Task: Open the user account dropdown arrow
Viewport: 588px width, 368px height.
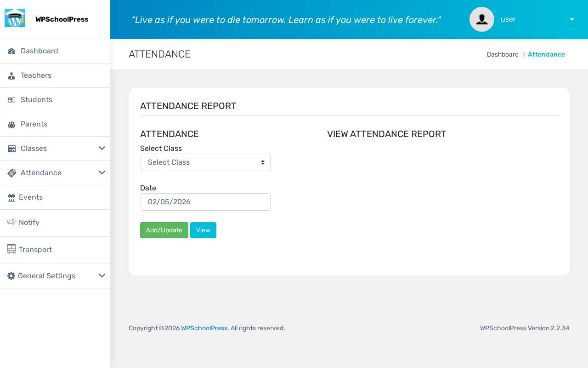Action: coord(572,19)
